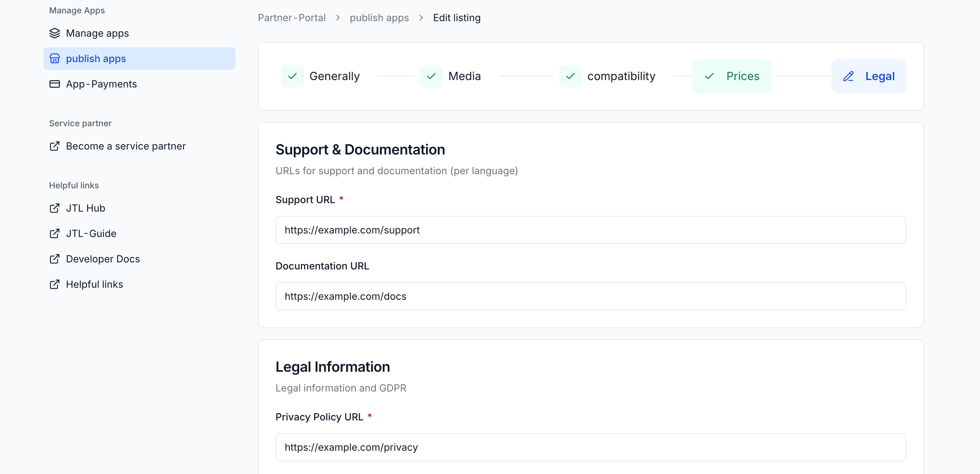Viewport: 980px width, 474px height.
Task: Select publish apps sidebar item
Action: tap(139, 59)
